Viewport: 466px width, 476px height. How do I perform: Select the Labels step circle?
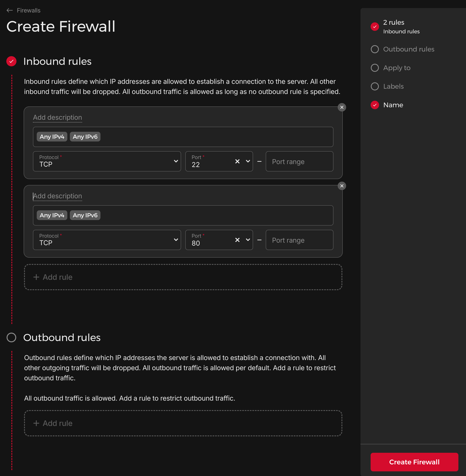point(375,86)
